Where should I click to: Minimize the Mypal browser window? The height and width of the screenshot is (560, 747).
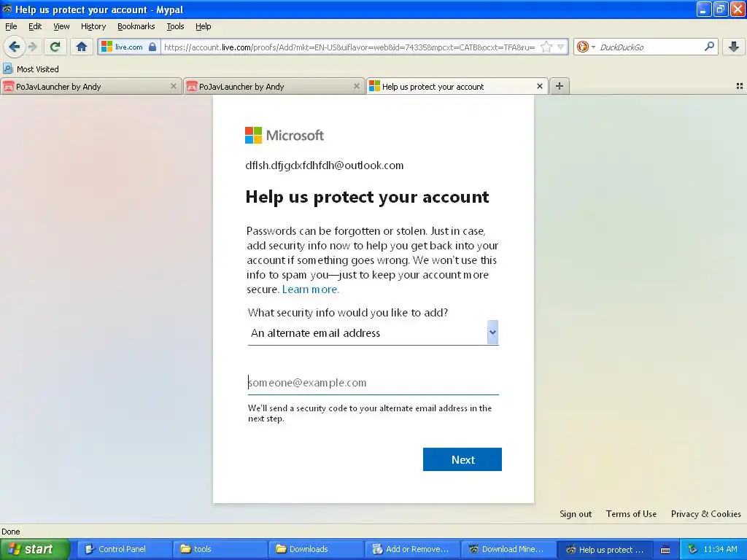pos(703,9)
